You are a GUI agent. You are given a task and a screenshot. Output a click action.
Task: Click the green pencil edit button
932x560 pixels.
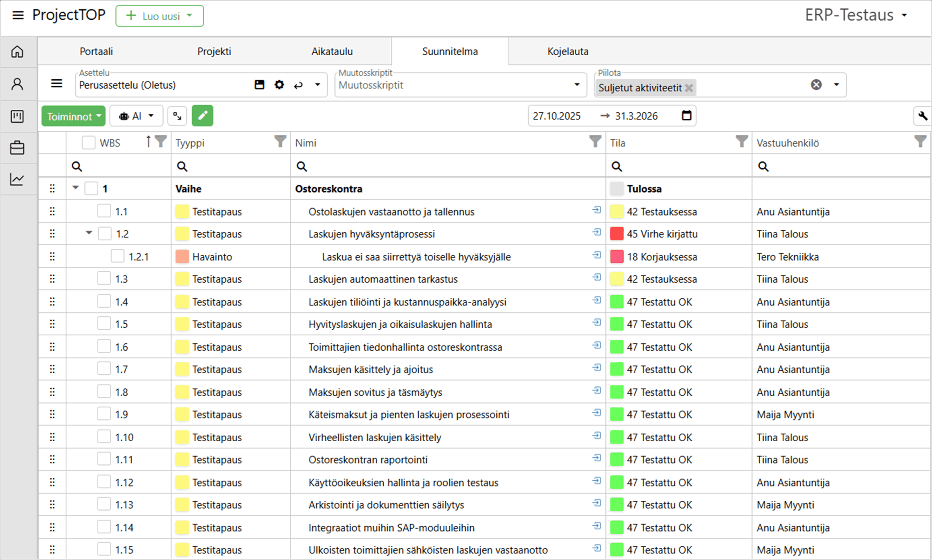(202, 115)
